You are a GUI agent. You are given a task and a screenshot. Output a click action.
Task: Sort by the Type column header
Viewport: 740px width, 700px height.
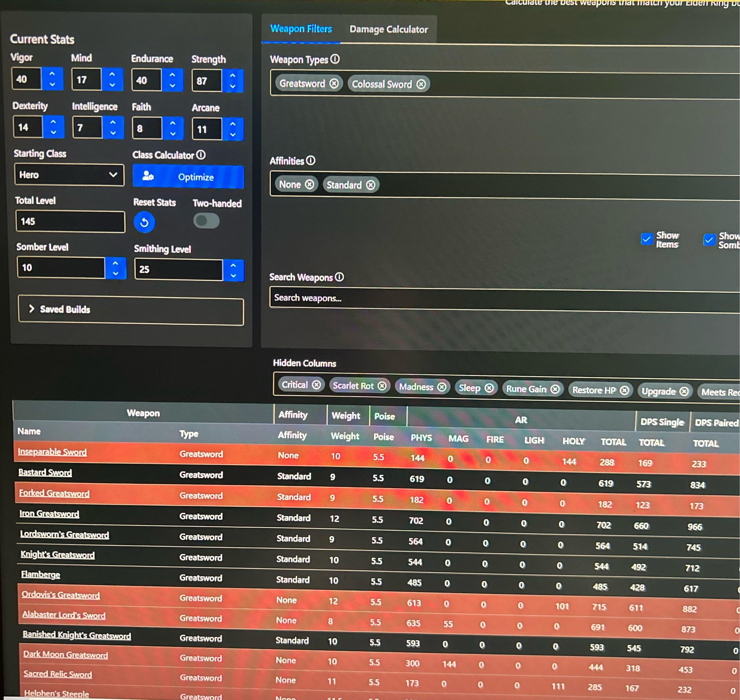click(x=189, y=434)
